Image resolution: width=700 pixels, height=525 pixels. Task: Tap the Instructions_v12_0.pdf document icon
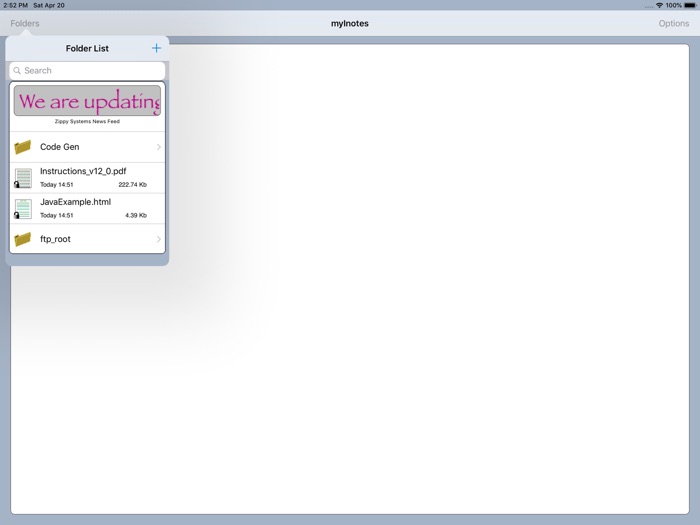(23, 178)
